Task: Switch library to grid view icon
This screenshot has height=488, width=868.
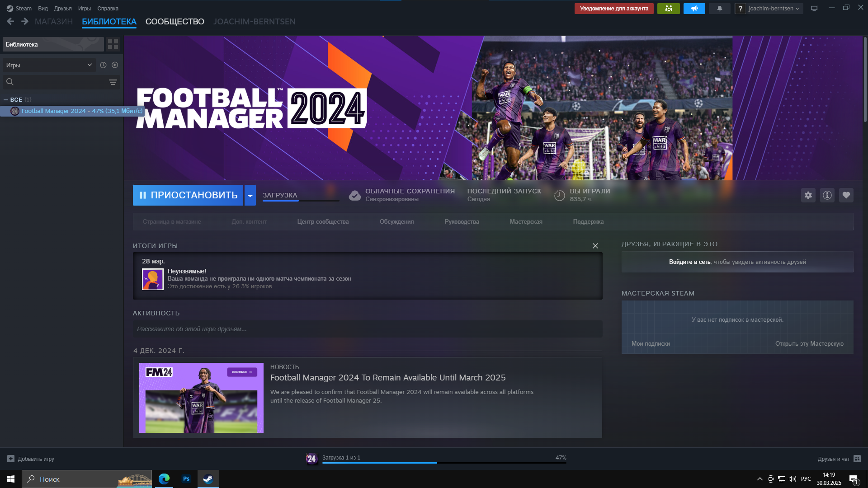Action: [x=113, y=44]
